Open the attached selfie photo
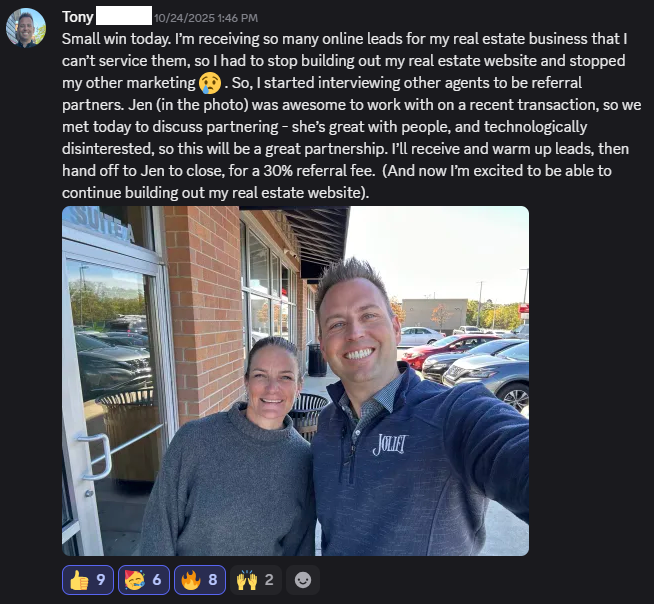Screen dimensions: 654x604 295,380
